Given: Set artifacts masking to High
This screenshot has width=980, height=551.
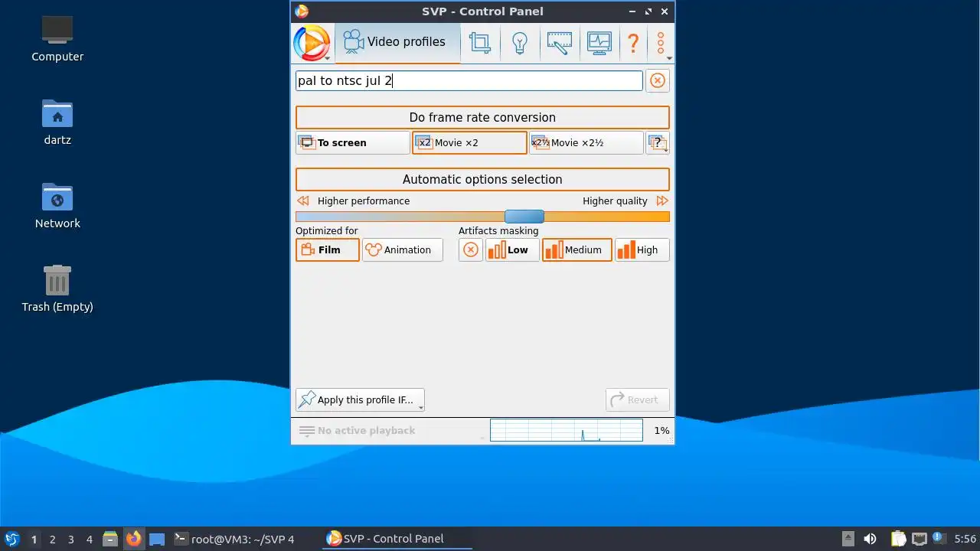Looking at the screenshot, I should coord(642,249).
